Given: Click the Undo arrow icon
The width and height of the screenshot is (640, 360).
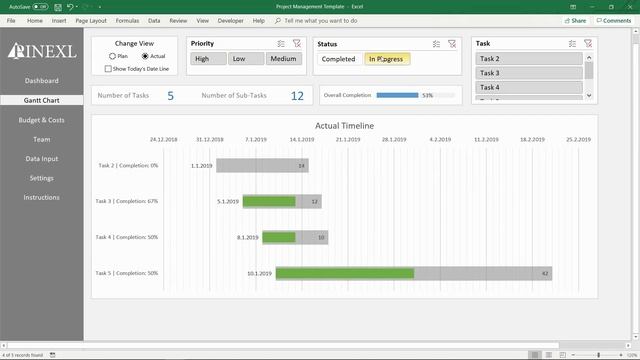Looking at the screenshot, I should coord(70,7).
